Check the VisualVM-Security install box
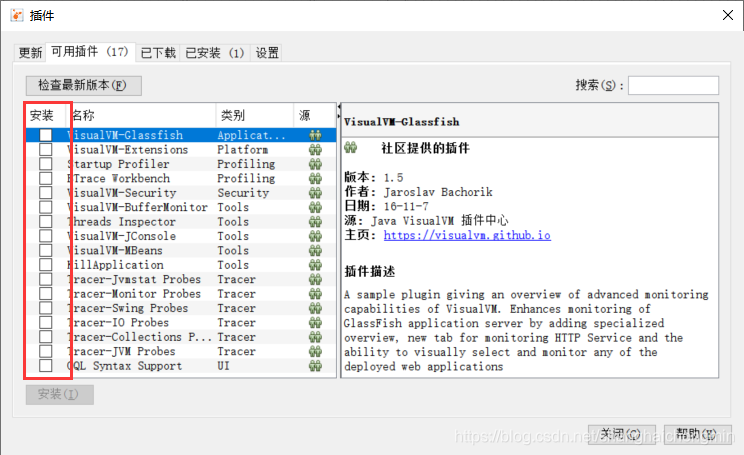The image size is (744, 455). tap(46, 193)
